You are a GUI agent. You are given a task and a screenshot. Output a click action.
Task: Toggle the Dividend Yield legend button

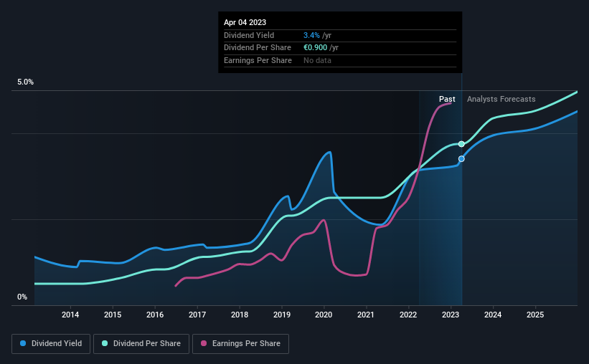click(51, 344)
